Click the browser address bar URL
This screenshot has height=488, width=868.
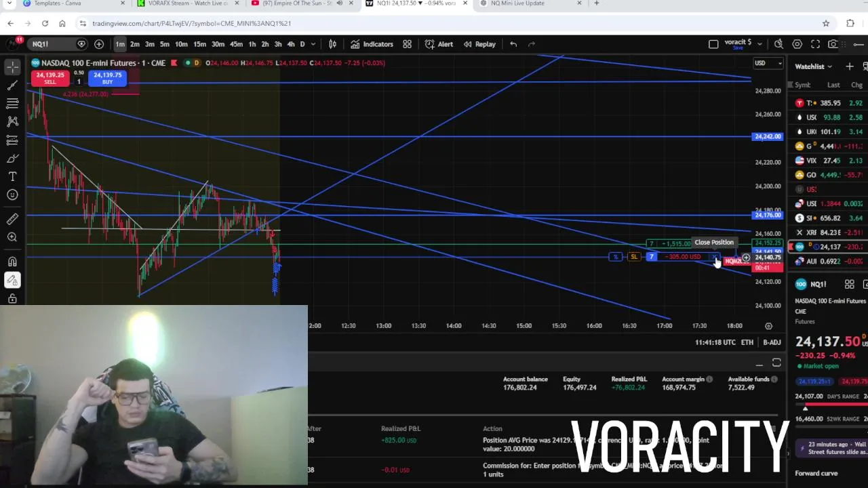click(x=191, y=23)
